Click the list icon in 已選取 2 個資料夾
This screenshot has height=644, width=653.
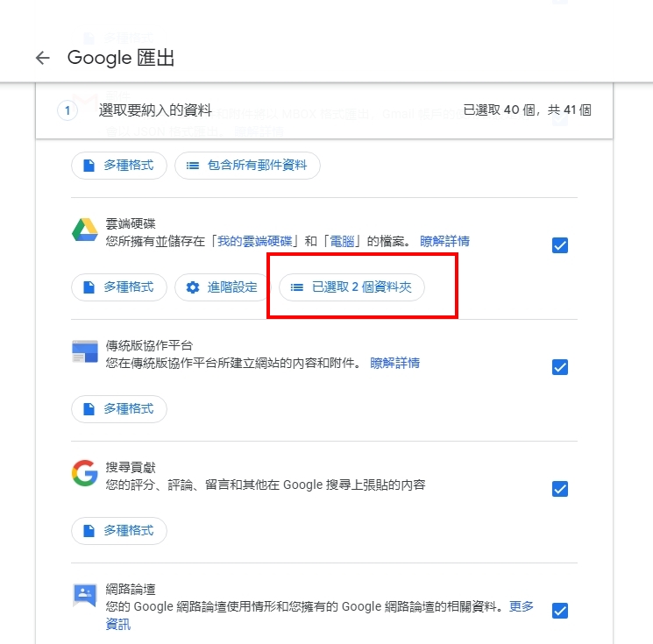pyautogui.click(x=297, y=287)
